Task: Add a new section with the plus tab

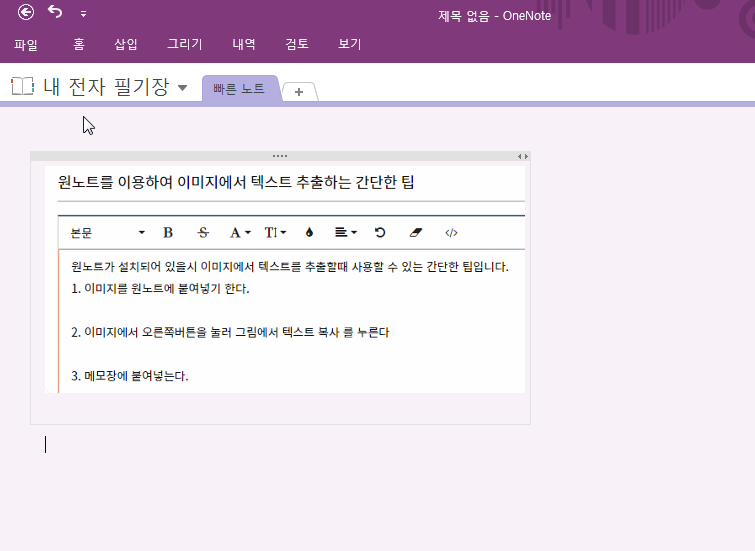Action: pos(299,92)
